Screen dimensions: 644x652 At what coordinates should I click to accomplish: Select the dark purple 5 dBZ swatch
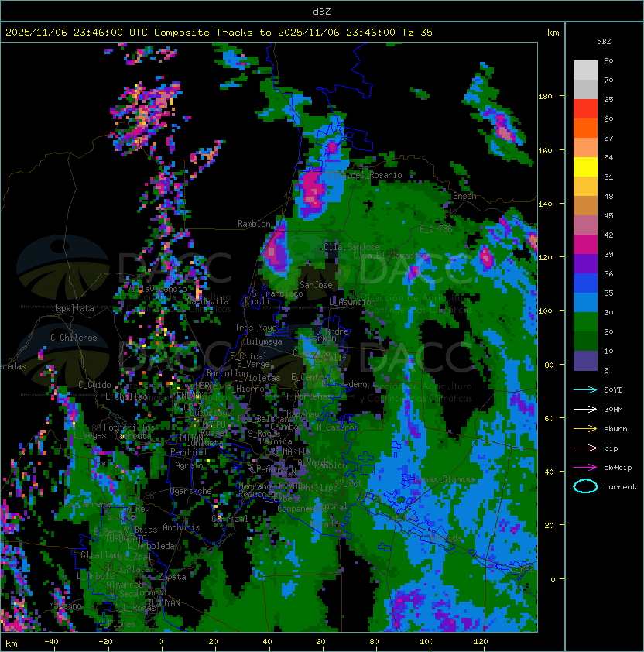(585, 361)
